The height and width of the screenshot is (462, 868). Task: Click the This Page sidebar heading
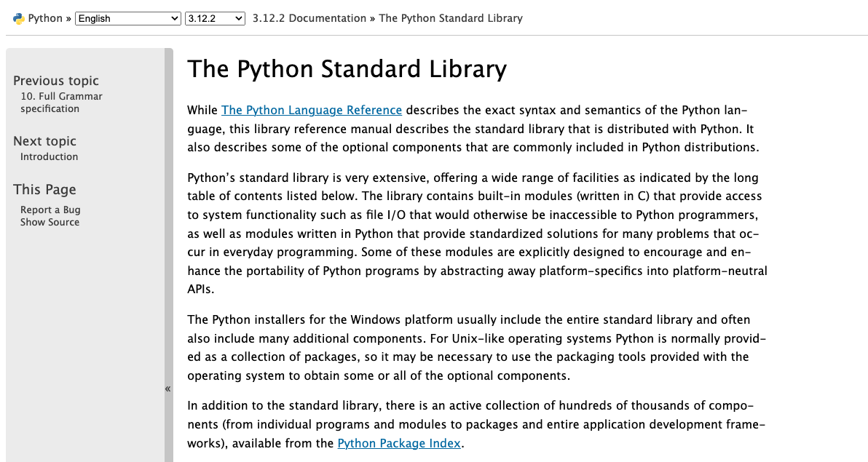[44, 189]
